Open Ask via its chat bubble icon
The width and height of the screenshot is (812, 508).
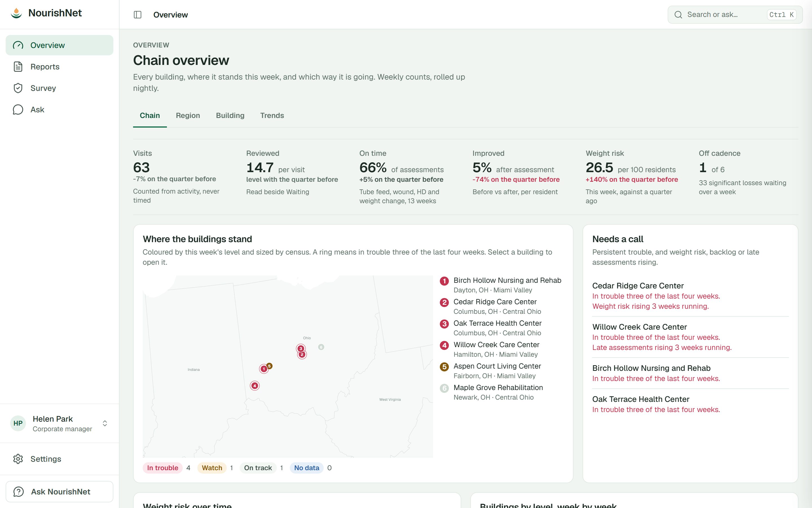point(18,110)
